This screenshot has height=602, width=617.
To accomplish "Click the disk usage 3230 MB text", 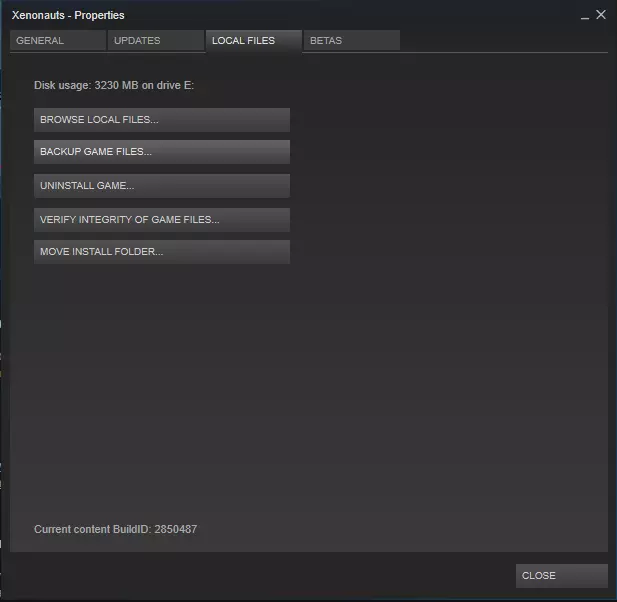I will click(x=114, y=85).
